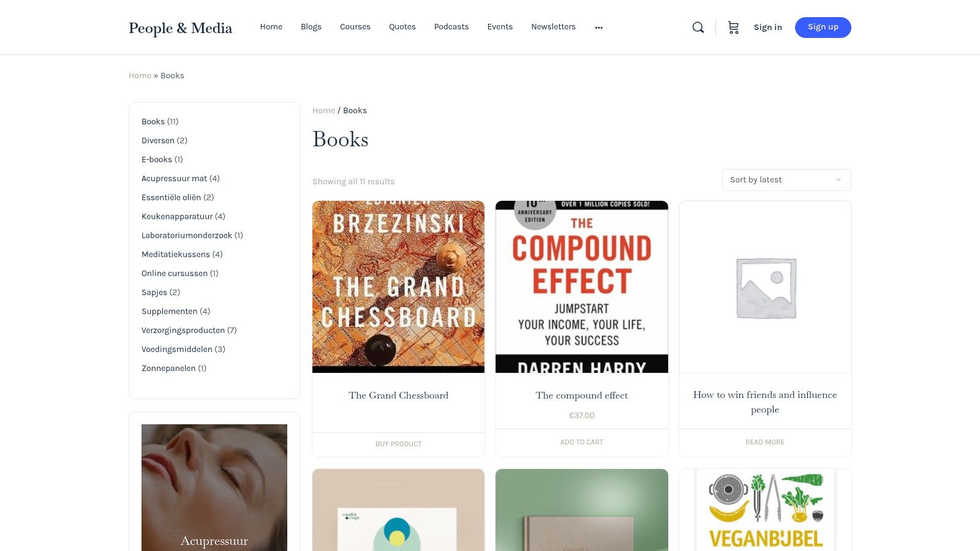This screenshot has height=551, width=980.
Task: Switch to the Podcasts menu item
Action: [451, 27]
